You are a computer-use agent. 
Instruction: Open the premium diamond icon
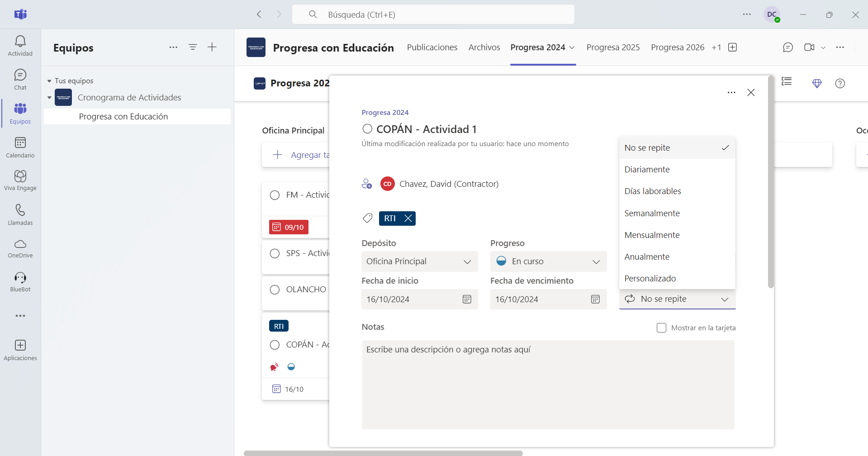pyautogui.click(x=817, y=83)
